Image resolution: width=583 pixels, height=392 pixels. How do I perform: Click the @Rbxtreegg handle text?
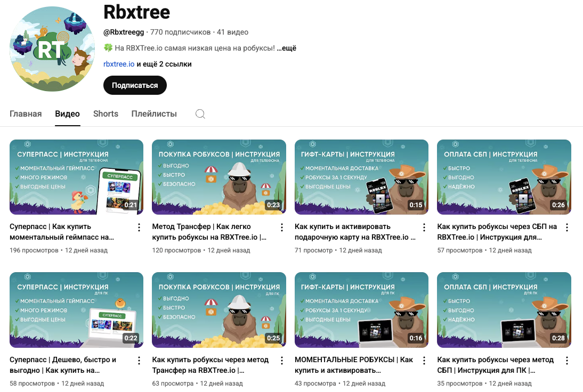pyautogui.click(x=124, y=32)
